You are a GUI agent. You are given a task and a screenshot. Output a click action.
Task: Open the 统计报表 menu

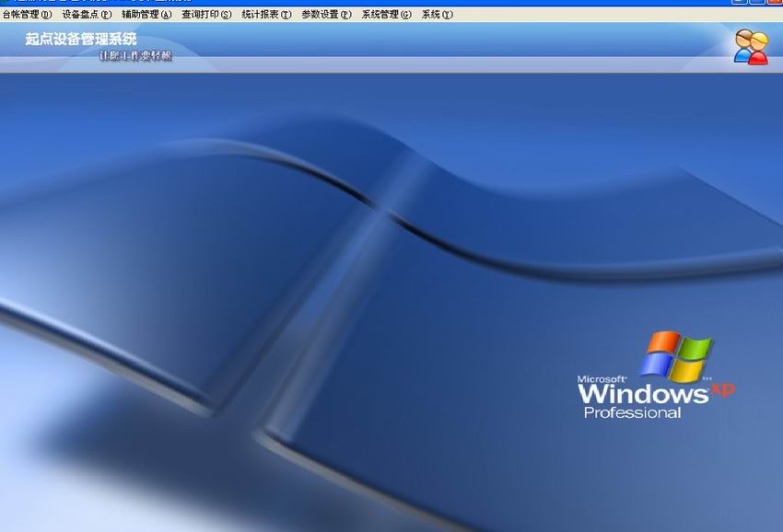pyautogui.click(x=266, y=15)
